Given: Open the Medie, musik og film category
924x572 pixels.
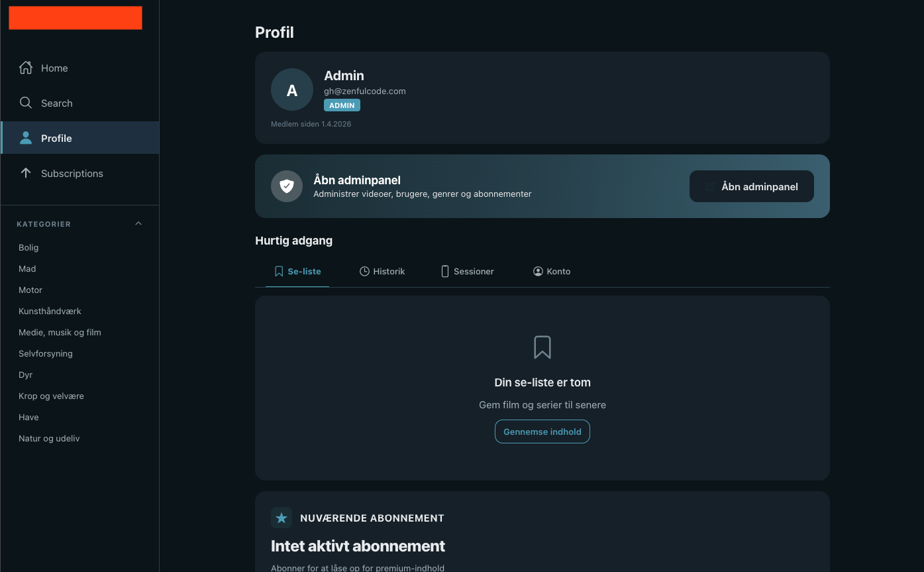Looking at the screenshot, I should pos(60,332).
